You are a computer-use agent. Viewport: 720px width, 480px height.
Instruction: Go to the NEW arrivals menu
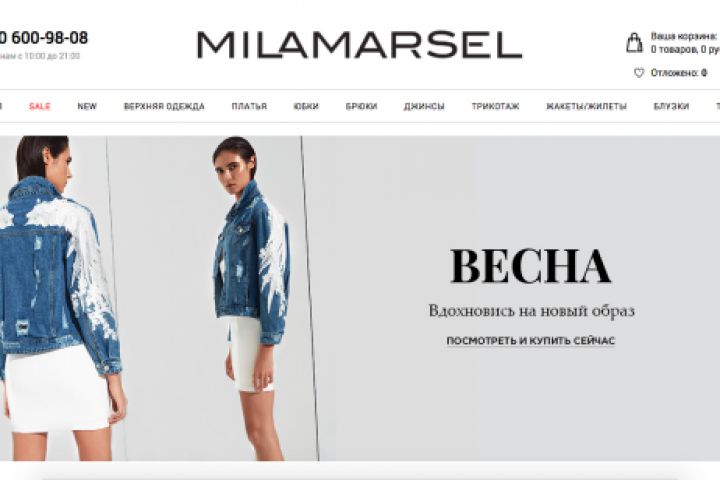[x=87, y=106]
